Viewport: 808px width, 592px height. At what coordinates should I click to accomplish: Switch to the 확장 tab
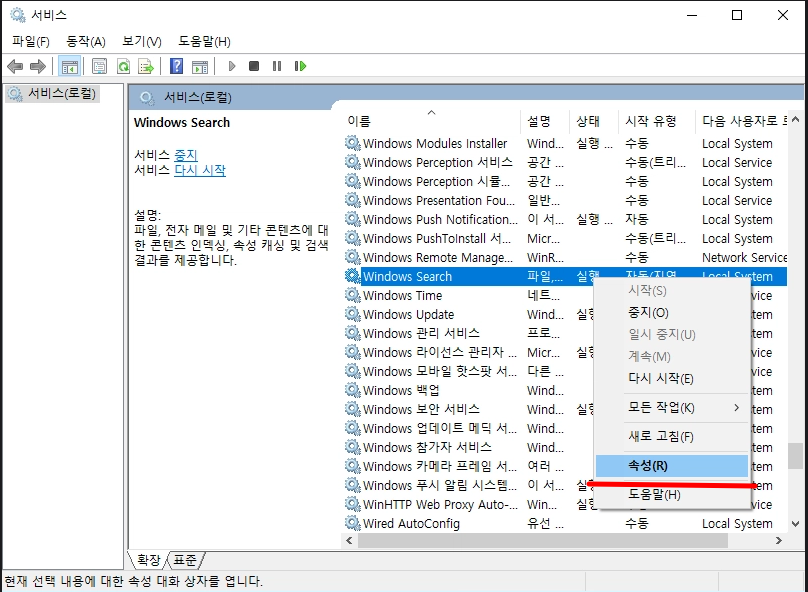tap(149, 560)
